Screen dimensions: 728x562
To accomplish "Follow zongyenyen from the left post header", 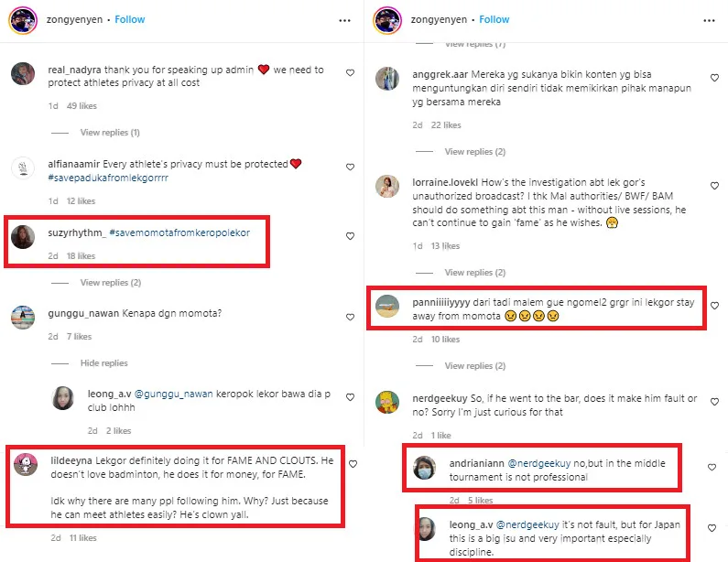I will coord(130,19).
